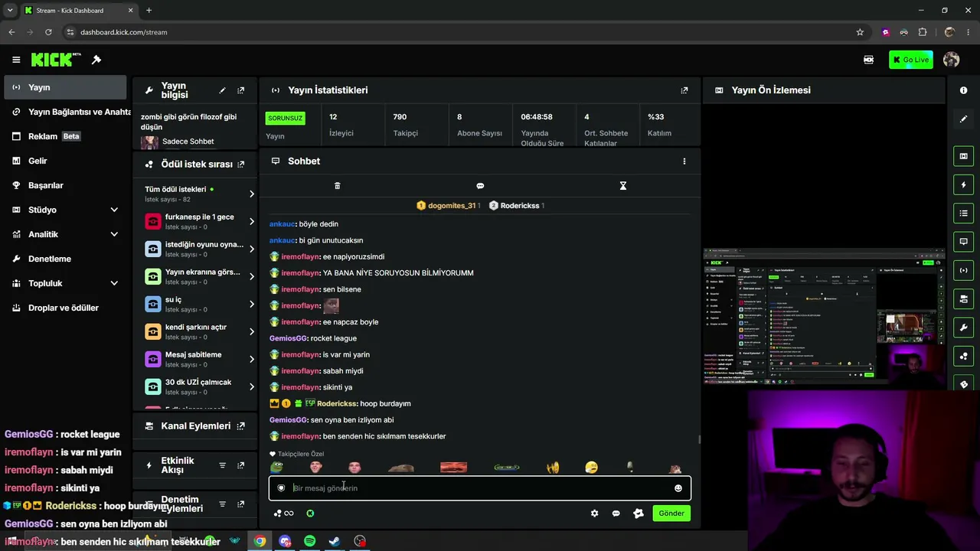Click the '30 dk UZİ çalmıcak' reward icon
The width and height of the screenshot is (980, 551).
pyautogui.click(x=152, y=386)
